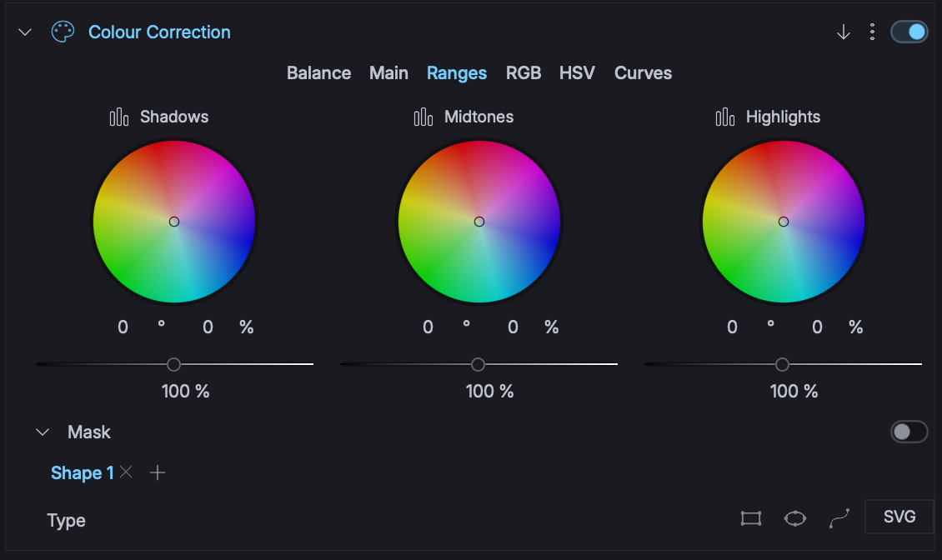Screen dimensions: 942x560
Task: Choose the ellipse mask type icon
Action: click(794, 518)
